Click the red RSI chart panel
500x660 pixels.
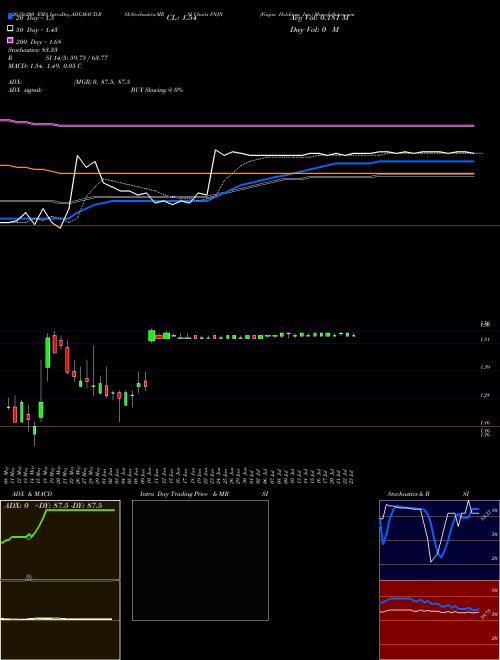439,620
